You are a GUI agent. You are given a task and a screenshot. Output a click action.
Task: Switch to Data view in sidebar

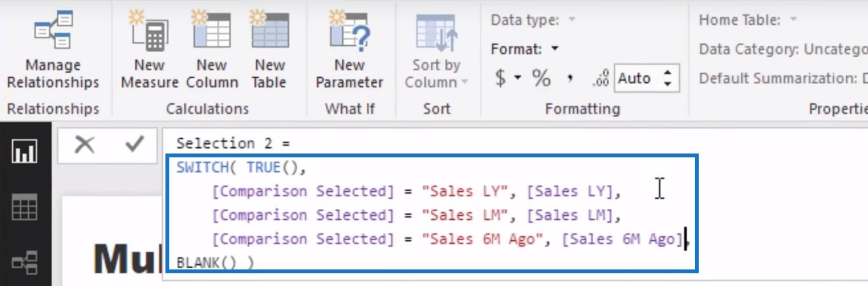click(x=25, y=208)
